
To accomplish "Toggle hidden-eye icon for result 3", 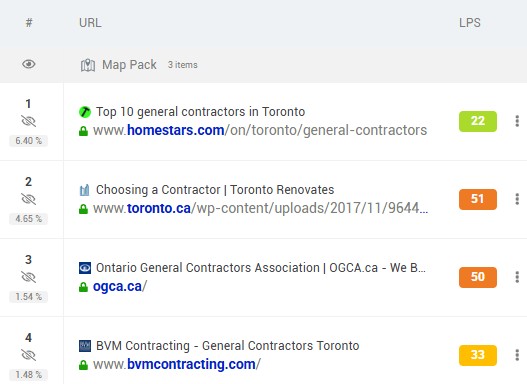I will (29, 277).
